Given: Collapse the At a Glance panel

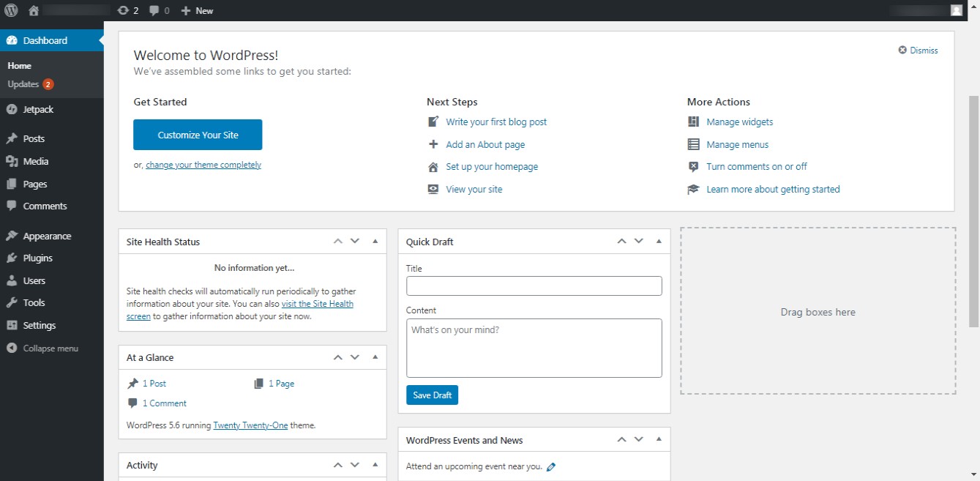Looking at the screenshot, I should (375, 357).
